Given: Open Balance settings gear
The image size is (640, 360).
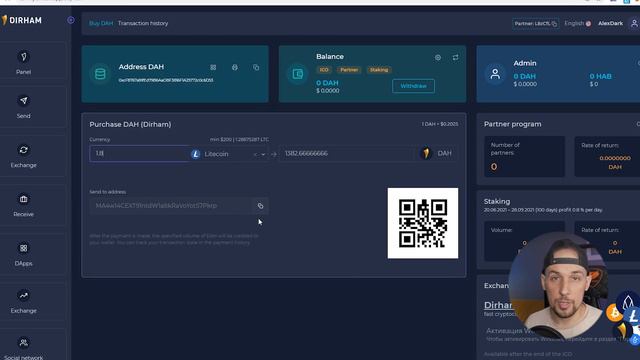Looking at the screenshot, I should 438,58.
